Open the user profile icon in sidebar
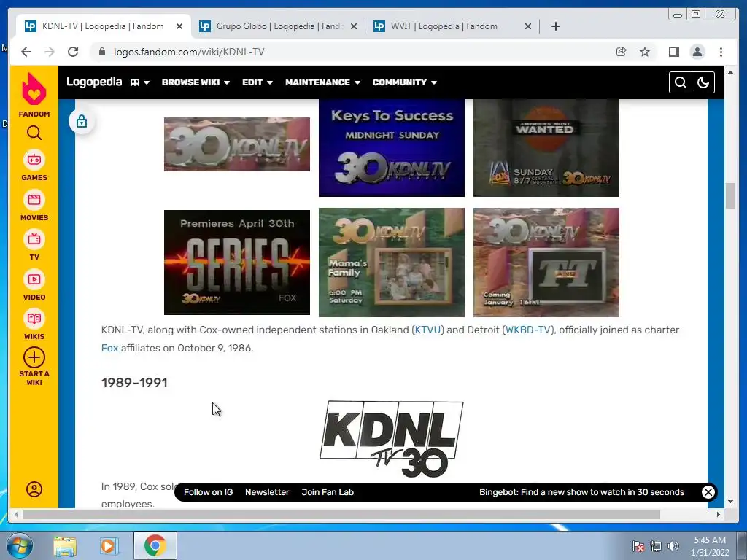 pos(34,489)
